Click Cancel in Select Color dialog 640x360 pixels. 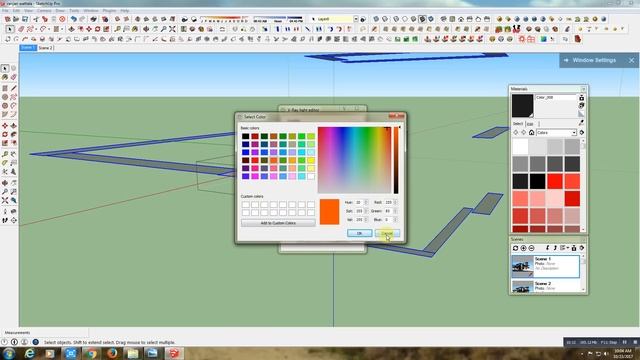pos(387,233)
